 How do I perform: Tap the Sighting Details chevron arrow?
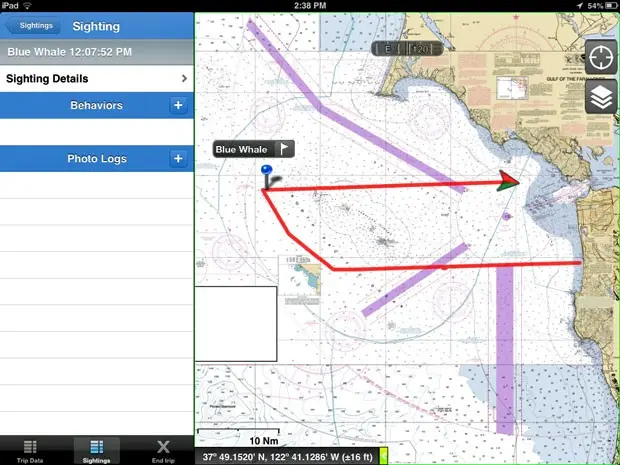pos(184,78)
